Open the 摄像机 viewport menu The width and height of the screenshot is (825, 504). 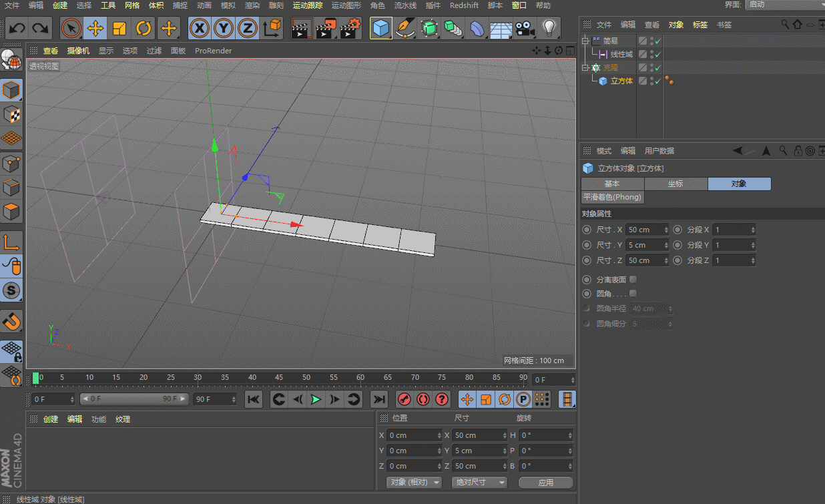tap(78, 51)
